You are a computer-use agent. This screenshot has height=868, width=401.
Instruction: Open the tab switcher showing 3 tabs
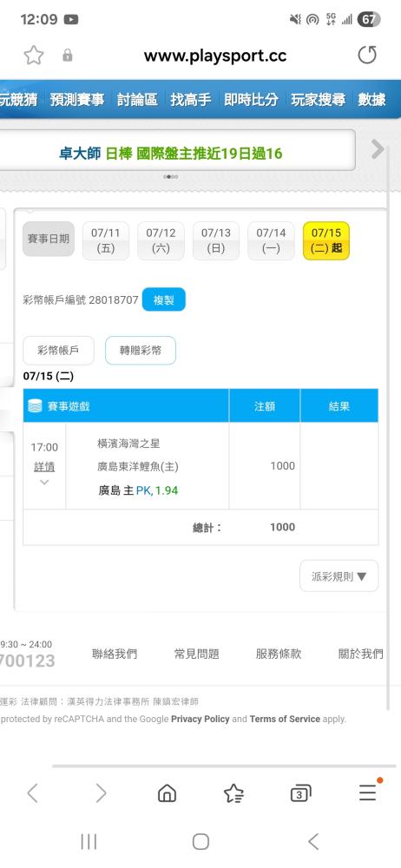[300, 794]
